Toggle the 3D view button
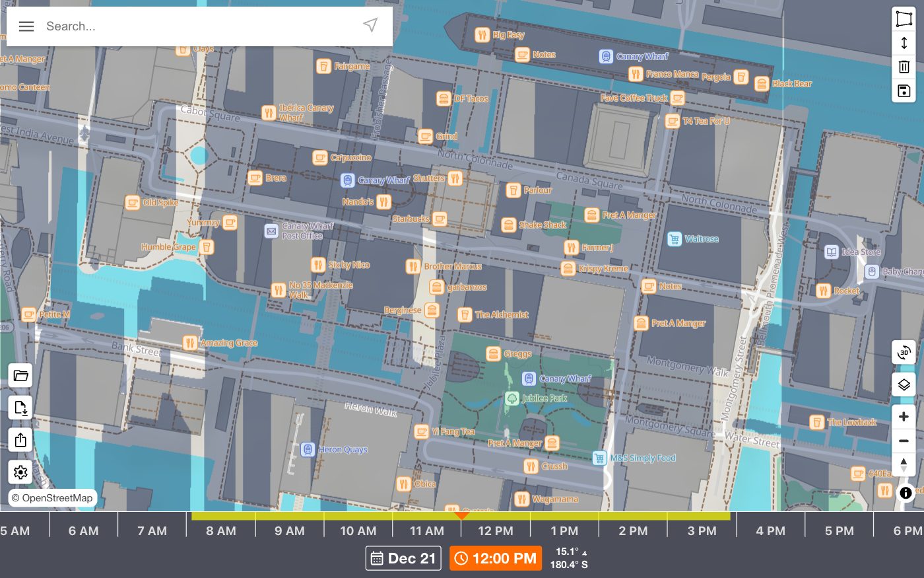Viewport: 924px width, 578px height. [904, 353]
